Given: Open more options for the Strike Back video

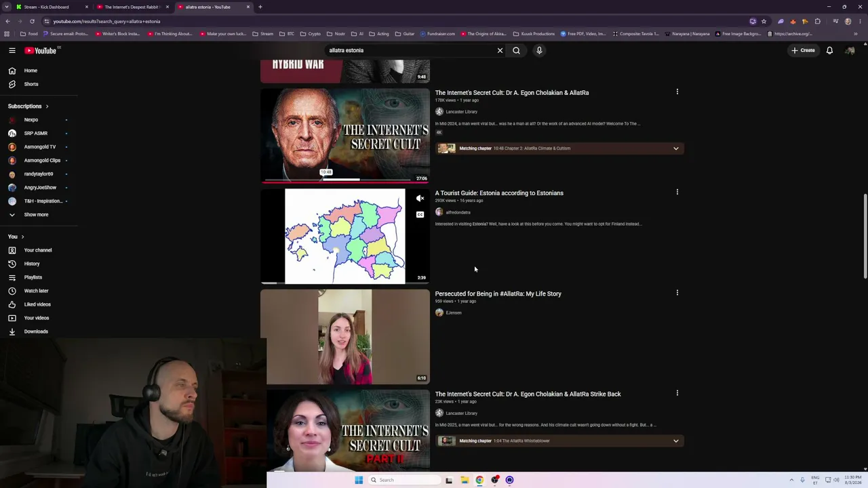Looking at the screenshot, I should 677,393.
